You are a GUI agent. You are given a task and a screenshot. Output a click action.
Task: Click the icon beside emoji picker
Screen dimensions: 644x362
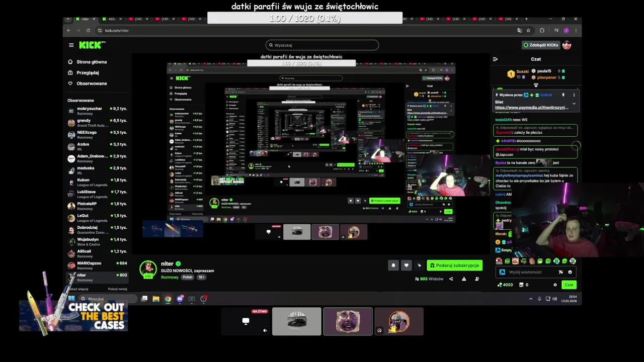(x=561, y=272)
